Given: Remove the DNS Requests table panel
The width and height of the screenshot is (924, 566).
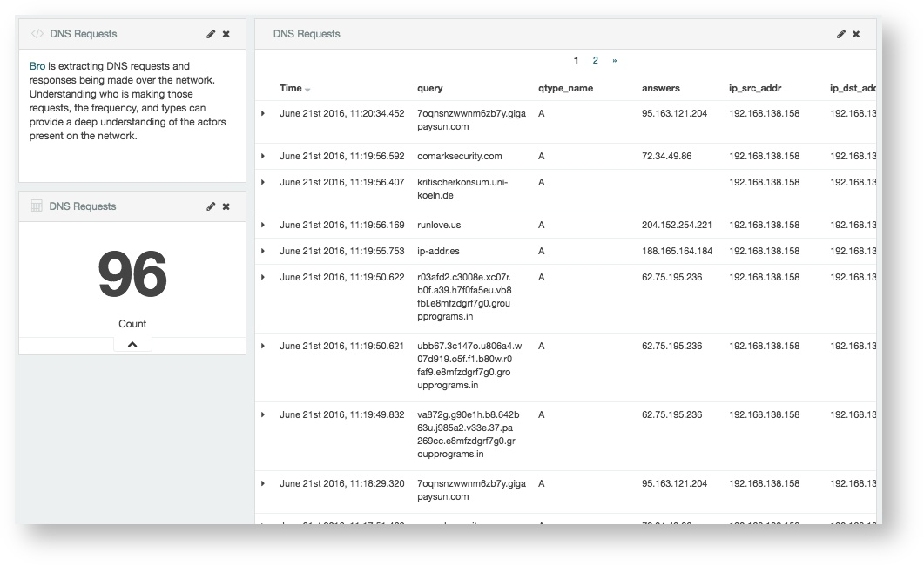Looking at the screenshot, I should tap(855, 34).
